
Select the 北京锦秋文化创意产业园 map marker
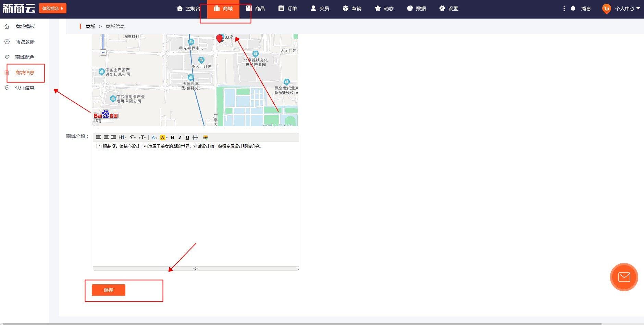tap(255, 54)
